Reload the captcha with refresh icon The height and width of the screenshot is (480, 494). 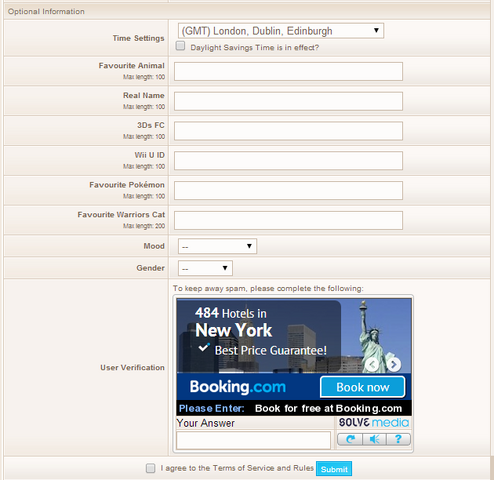350,439
